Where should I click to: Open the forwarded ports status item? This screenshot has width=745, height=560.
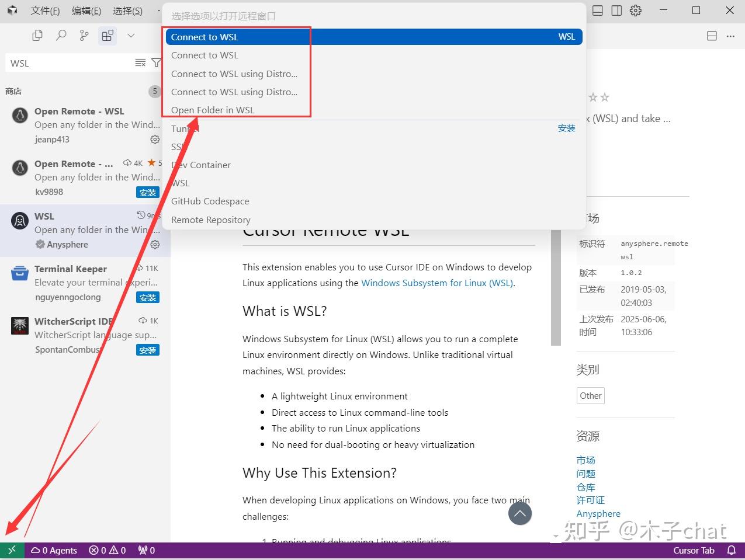(147, 551)
